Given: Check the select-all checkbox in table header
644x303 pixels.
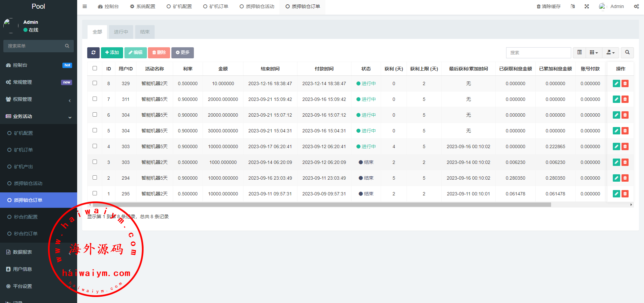Looking at the screenshot, I should click(x=95, y=68).
